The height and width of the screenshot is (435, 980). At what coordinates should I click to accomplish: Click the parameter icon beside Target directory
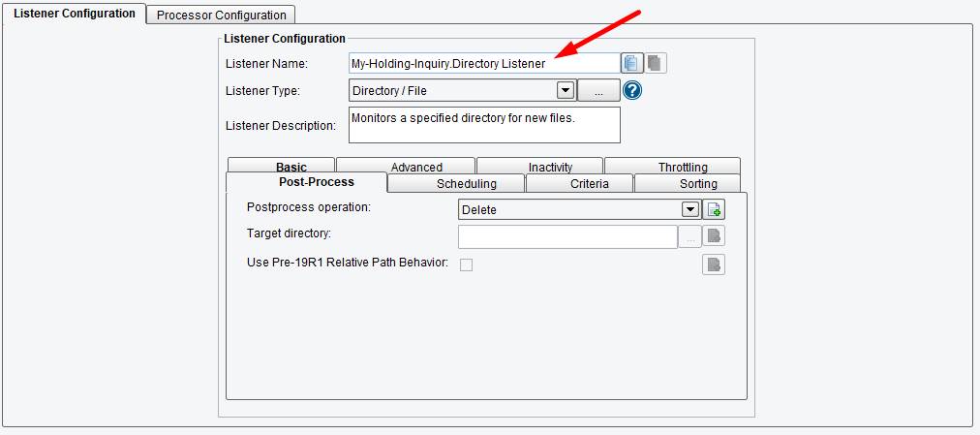pos(715,236)
